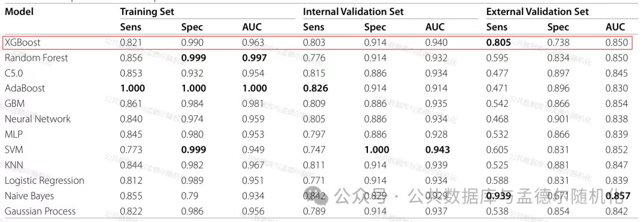Select the XGBoost model row label
644x222 pixels.
click(23, 42)
